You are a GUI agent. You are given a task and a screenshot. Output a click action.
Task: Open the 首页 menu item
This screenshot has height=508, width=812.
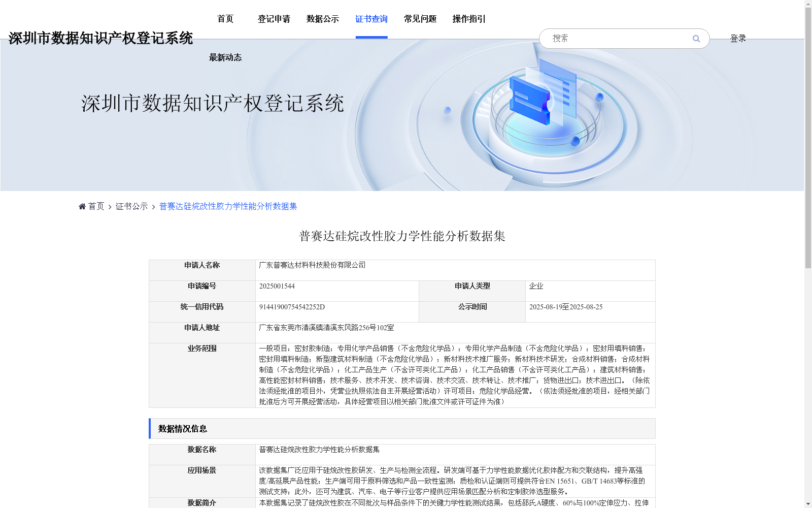(225, 19)
